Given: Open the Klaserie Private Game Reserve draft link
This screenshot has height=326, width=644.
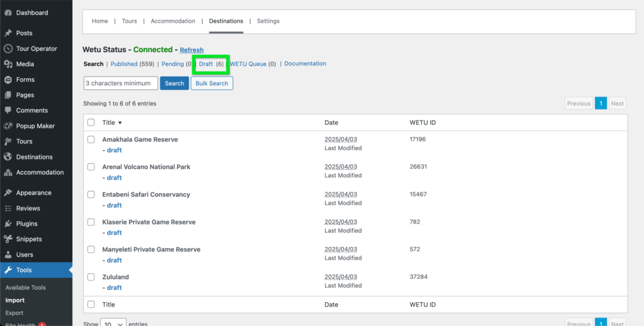Looking at the screenshot, I should coord(114,232).
